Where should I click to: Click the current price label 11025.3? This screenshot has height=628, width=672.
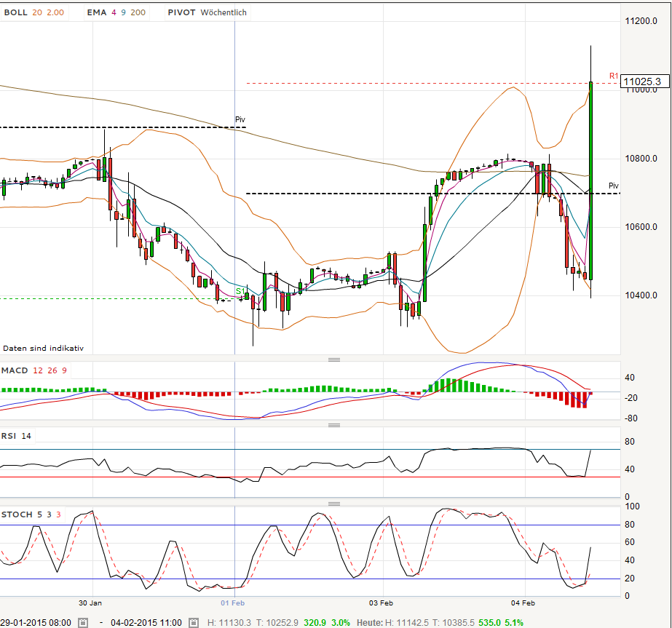click(x=644, y=82)
